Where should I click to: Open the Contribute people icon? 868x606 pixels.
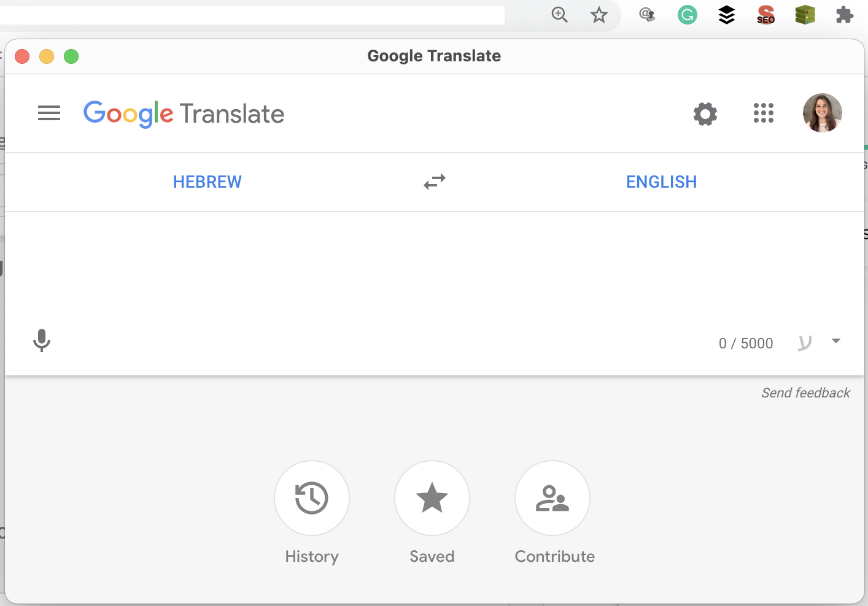pyautogui.click(x=552, y=498)
